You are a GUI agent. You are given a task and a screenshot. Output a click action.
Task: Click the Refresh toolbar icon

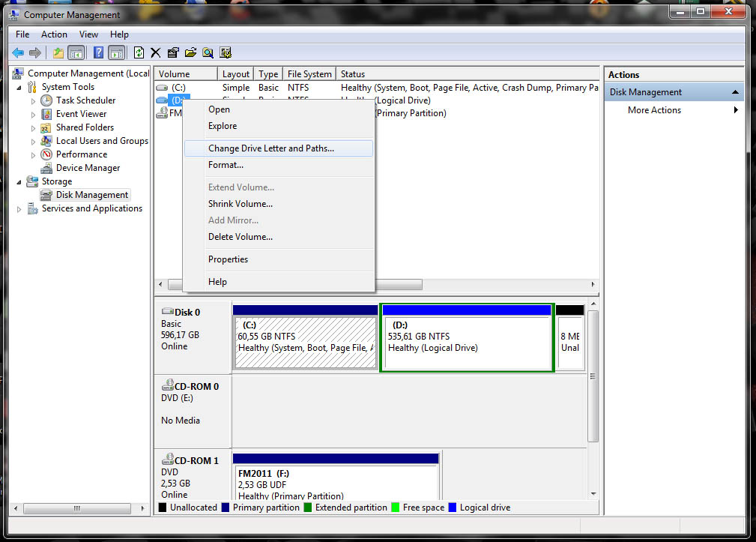coord(139,52)
